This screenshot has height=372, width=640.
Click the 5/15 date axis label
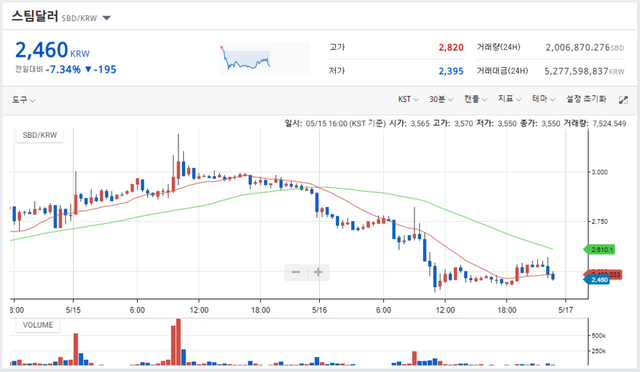tap(73, 310)
